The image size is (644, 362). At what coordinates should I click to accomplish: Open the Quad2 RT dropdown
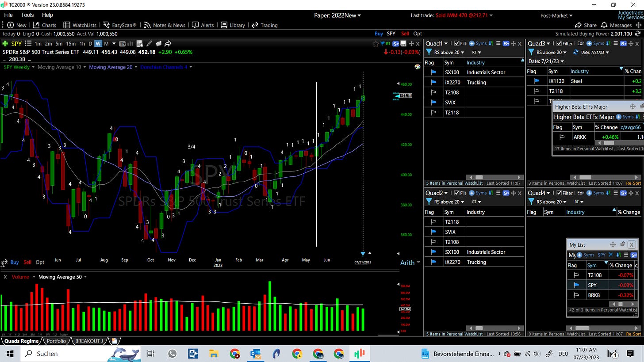click(x=476, y=202)
